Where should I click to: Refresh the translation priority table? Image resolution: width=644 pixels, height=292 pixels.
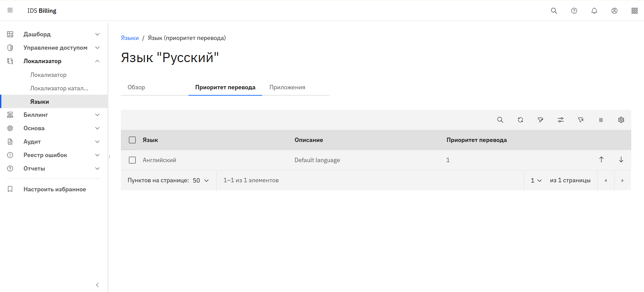[x=520, y=120]
